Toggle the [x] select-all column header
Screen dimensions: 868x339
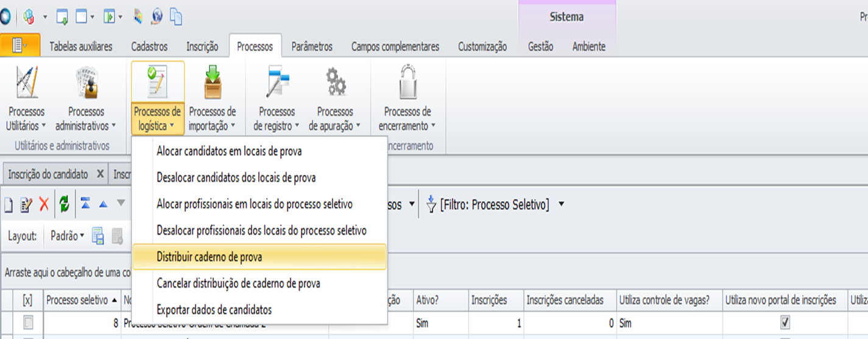click(x=27, y=299)
